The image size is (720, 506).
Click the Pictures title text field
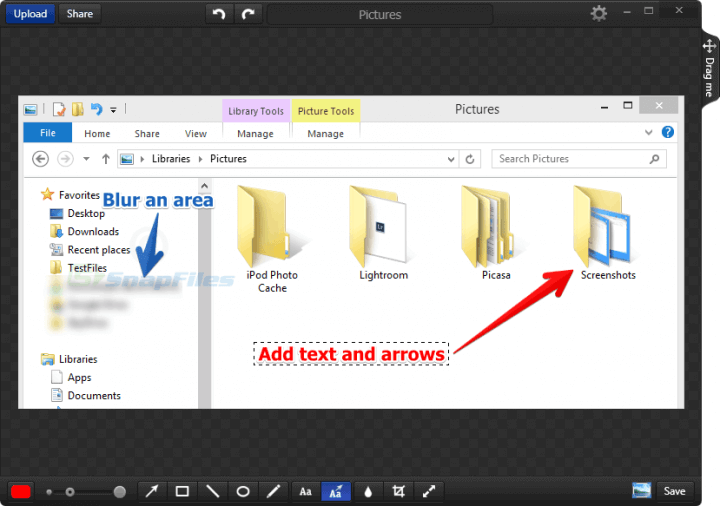(x=380, y=15)
